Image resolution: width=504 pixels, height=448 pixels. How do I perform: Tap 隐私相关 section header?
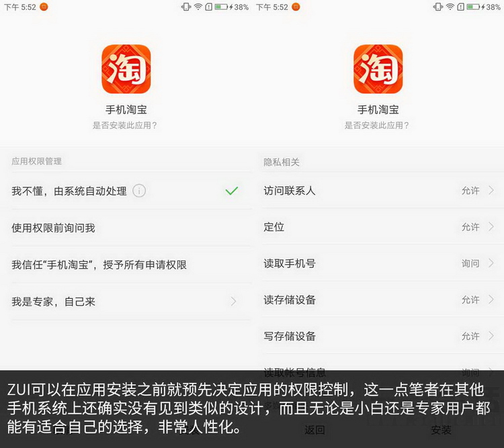click(x=282, y=162)
